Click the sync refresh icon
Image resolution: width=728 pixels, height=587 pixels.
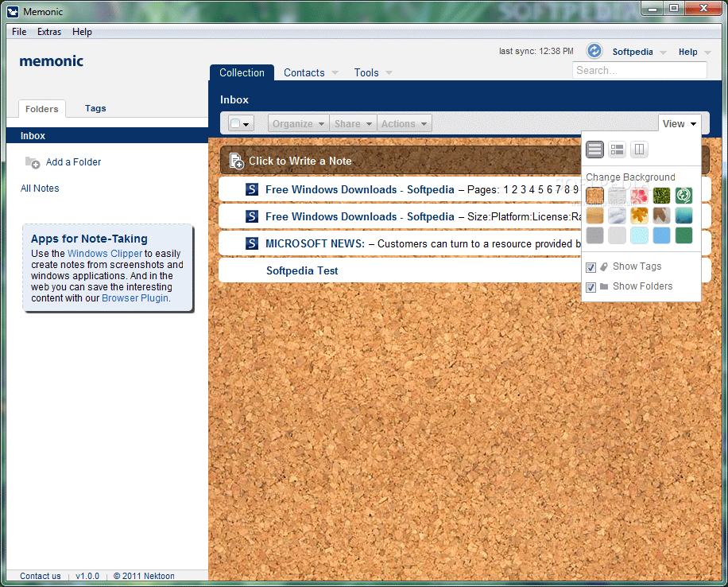coord(594,51)
